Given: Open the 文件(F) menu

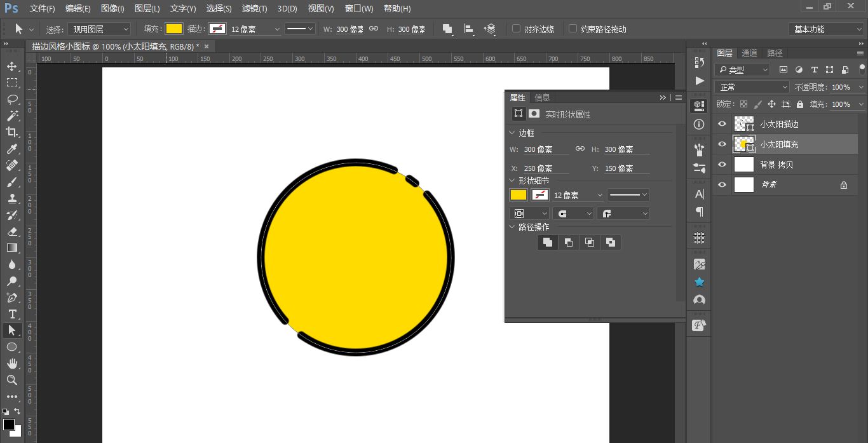Looking at the screenshot, I should point(43,9).
